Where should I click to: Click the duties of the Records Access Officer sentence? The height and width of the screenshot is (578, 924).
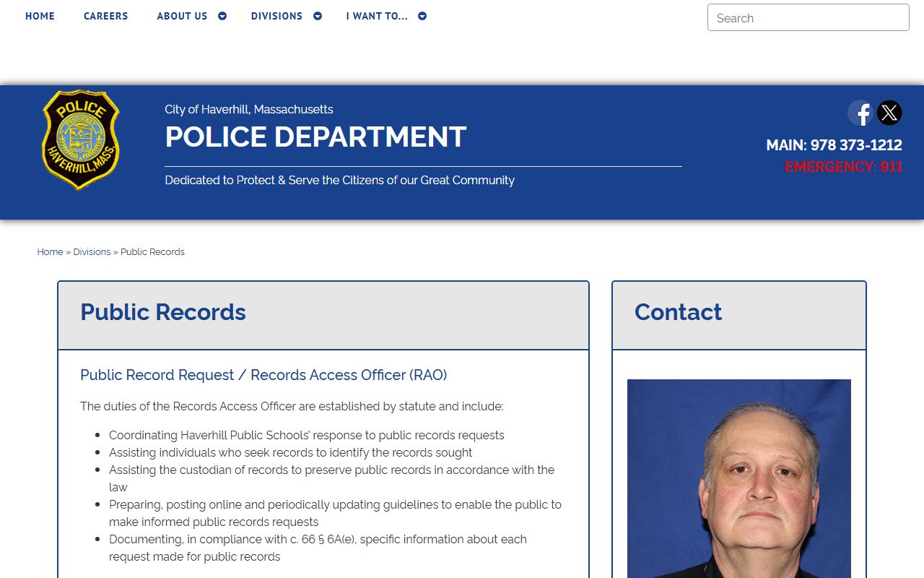pos(292,406)
